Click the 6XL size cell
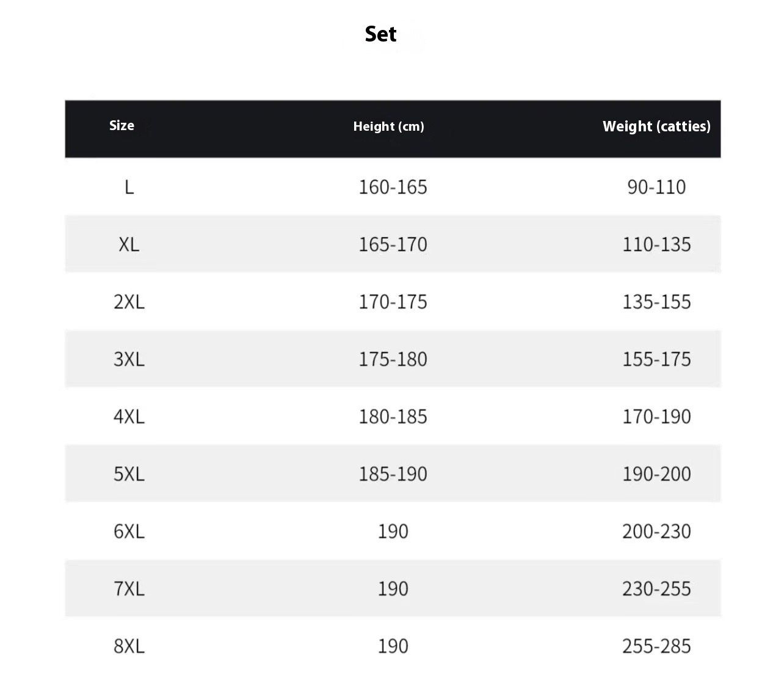Screen dimensions: 784x697 pyautogui.click(x=129, y=531)
